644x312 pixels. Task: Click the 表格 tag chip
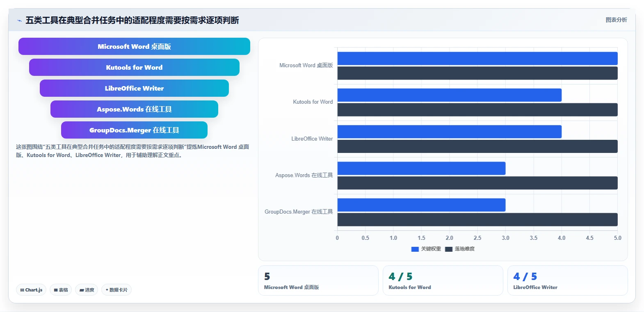61,290
